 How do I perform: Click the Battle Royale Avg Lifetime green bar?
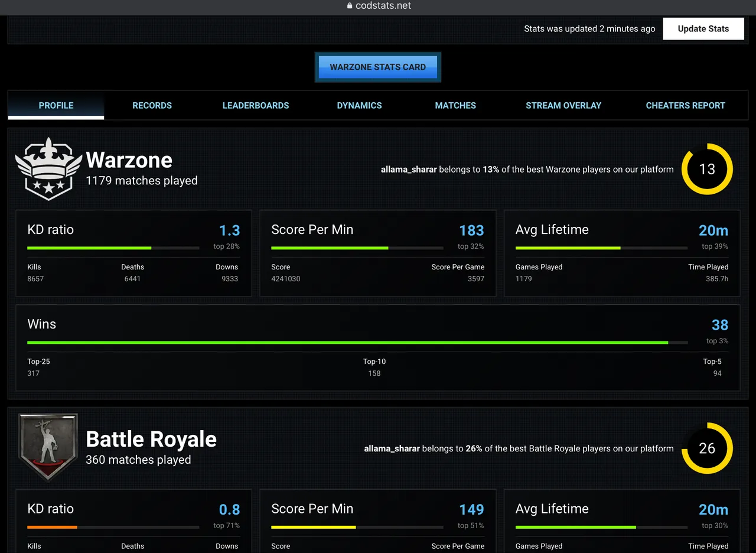point(576,527)
